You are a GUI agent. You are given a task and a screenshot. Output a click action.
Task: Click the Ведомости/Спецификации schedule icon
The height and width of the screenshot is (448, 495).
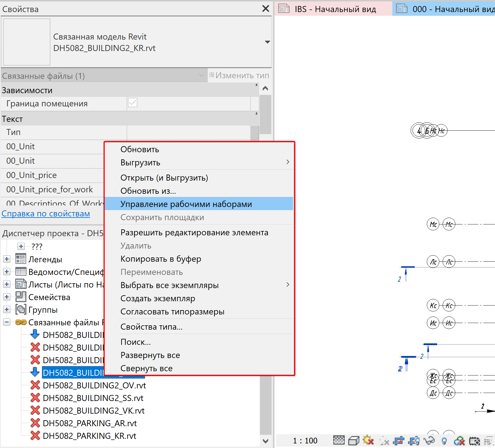tap(21, 271)
